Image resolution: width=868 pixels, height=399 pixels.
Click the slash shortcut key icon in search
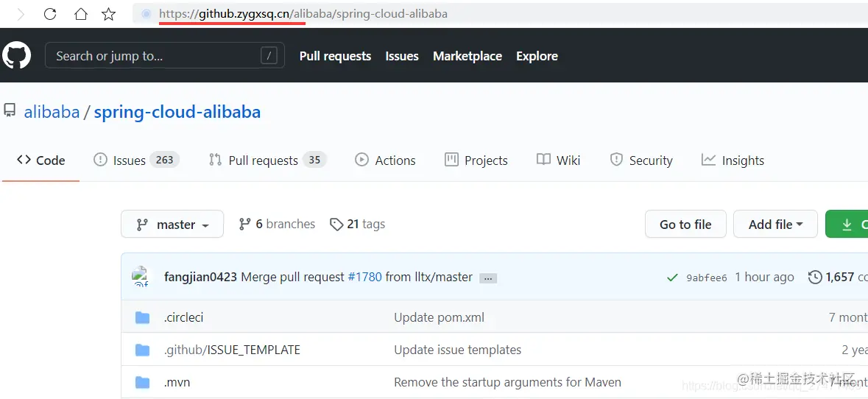coord(269,56)
